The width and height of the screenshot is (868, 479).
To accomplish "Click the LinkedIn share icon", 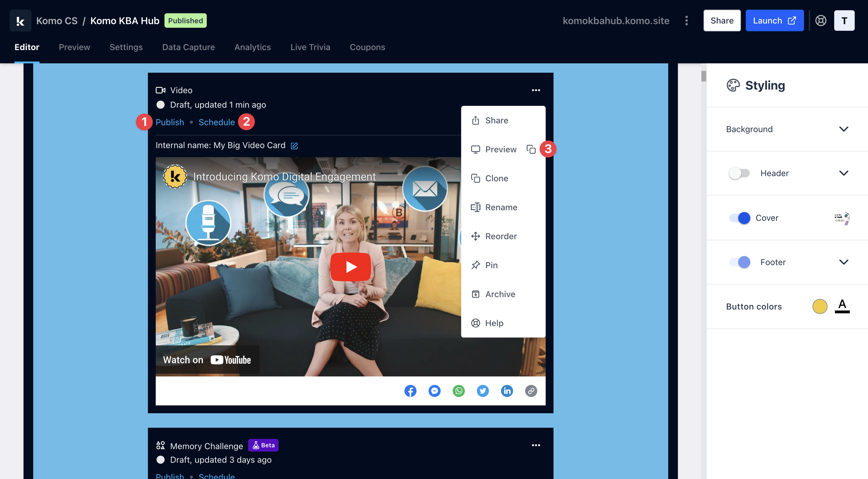I will pyautogui.click(x=507, y=391).
